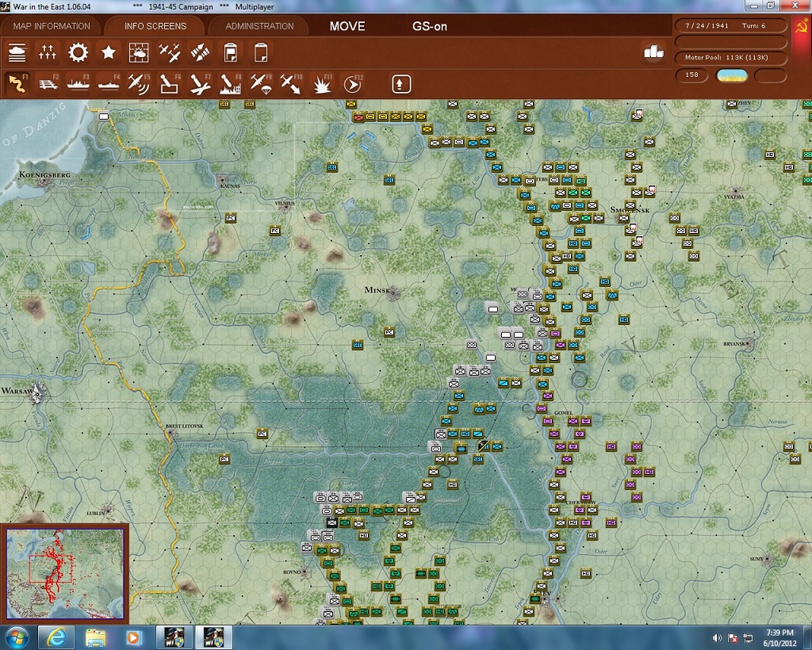Open Internet Explorer from taskbar
This screenshot has height=650, width=812.
click(56, 637)
